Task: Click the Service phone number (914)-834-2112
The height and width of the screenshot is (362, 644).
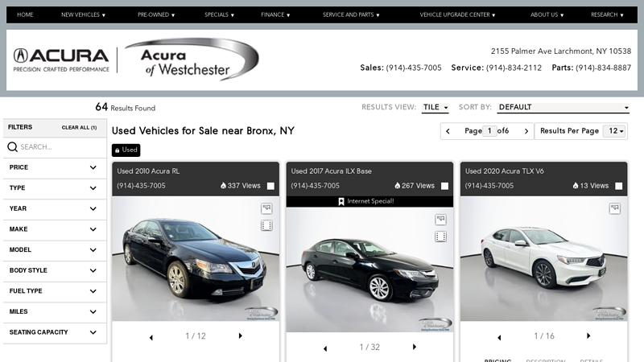Action: (x=514, y=68)
